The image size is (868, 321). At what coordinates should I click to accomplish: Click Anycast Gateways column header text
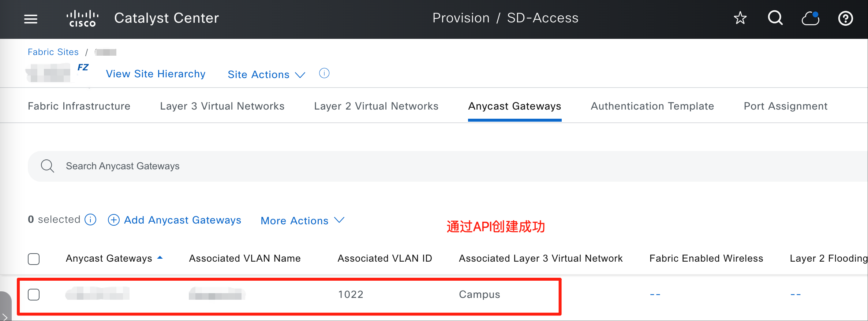click(109, 258)
